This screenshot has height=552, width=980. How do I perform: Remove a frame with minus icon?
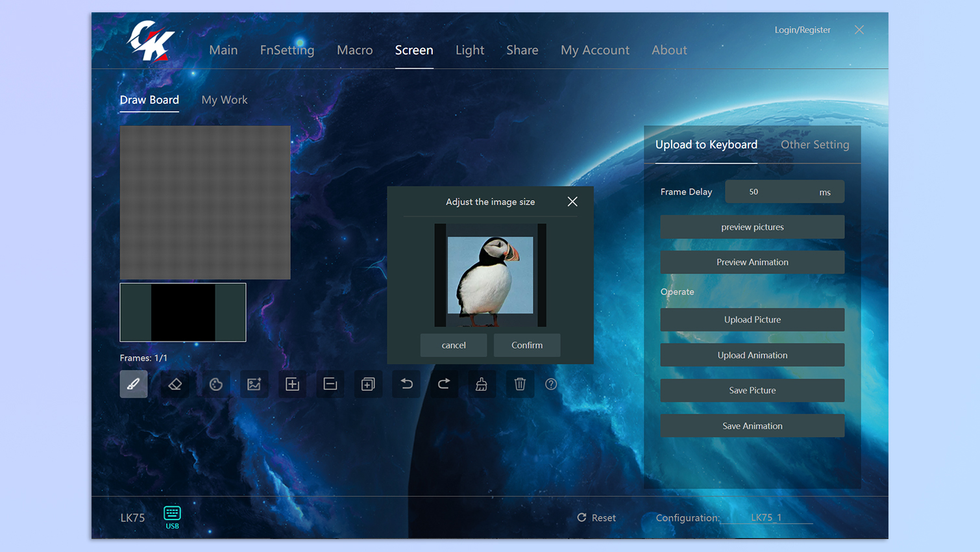pos(330,384)
